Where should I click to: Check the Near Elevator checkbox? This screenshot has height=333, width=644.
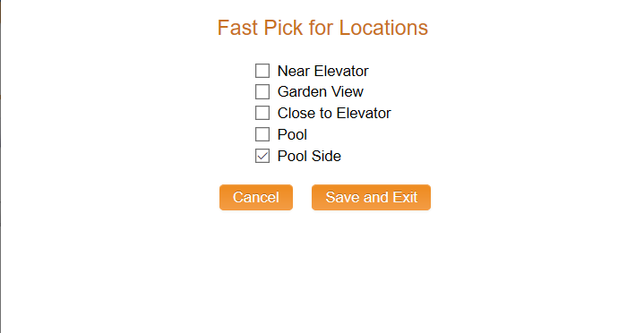262,71
